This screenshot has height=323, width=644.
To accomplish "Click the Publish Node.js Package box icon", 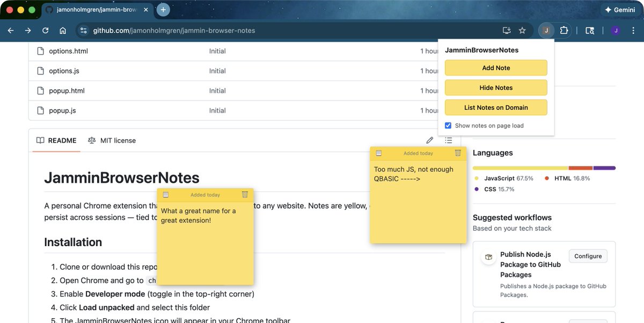I will click(x=488, y=257).
